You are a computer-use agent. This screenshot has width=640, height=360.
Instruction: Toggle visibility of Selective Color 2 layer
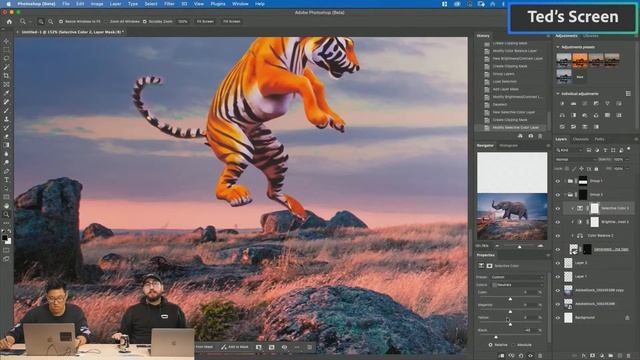558,208
